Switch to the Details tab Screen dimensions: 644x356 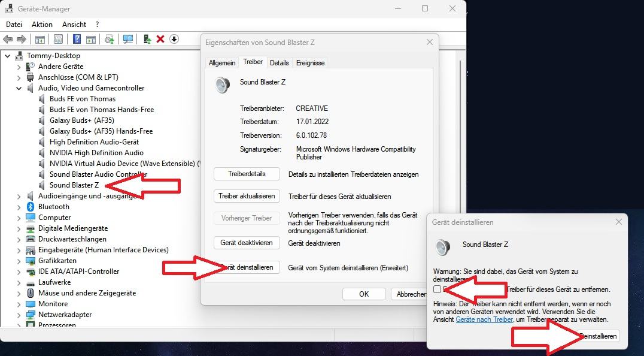click(280, 63)
